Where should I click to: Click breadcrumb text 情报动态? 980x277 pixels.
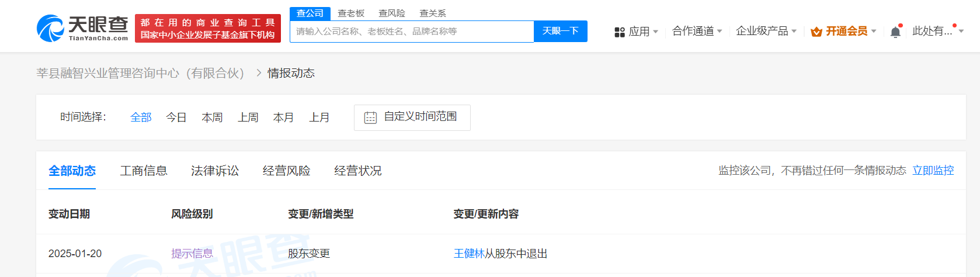[291, 73]
